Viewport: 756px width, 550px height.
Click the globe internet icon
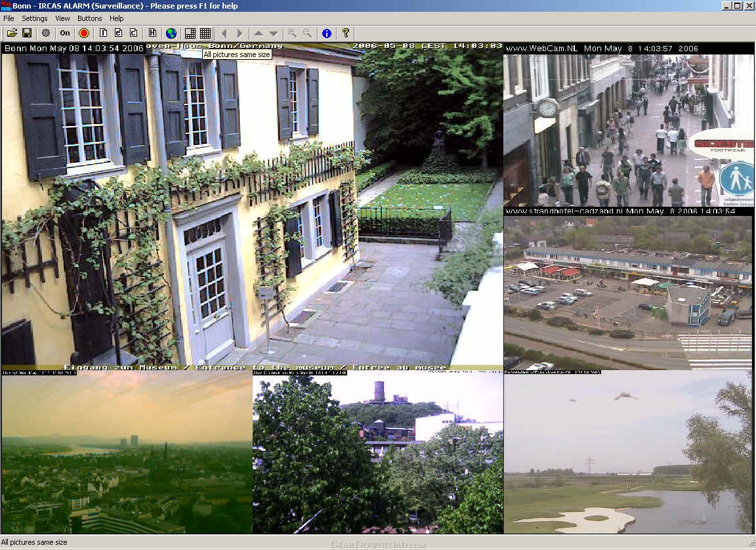pos(171,33)
